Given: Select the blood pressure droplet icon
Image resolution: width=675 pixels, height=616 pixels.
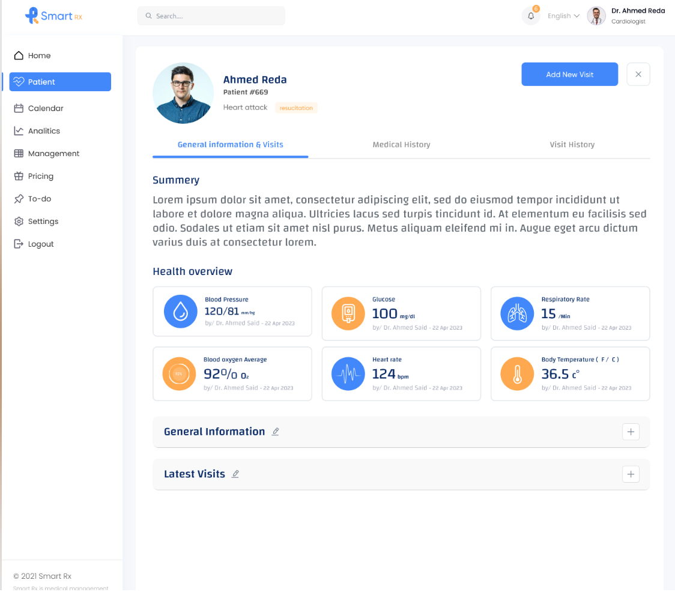Looking at the screenshot, I should [x=180, y=312].
